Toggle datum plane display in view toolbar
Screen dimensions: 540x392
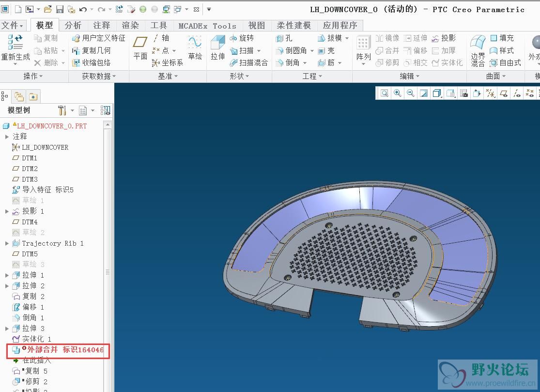point(504,93)
